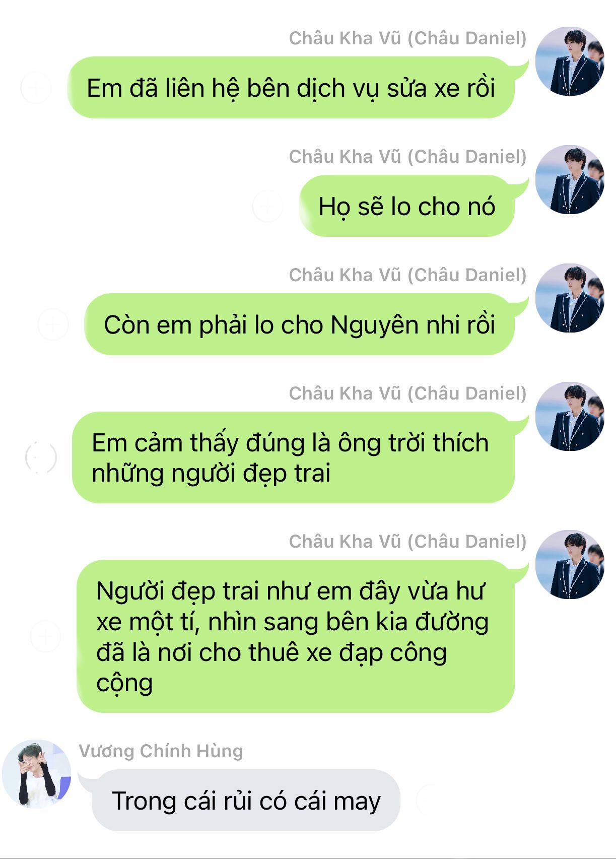Image resolution: width=616 pixels, height=859 pixels.
Task: Open the sender name 'Vương Chính Hùng'
Action: 161,751
